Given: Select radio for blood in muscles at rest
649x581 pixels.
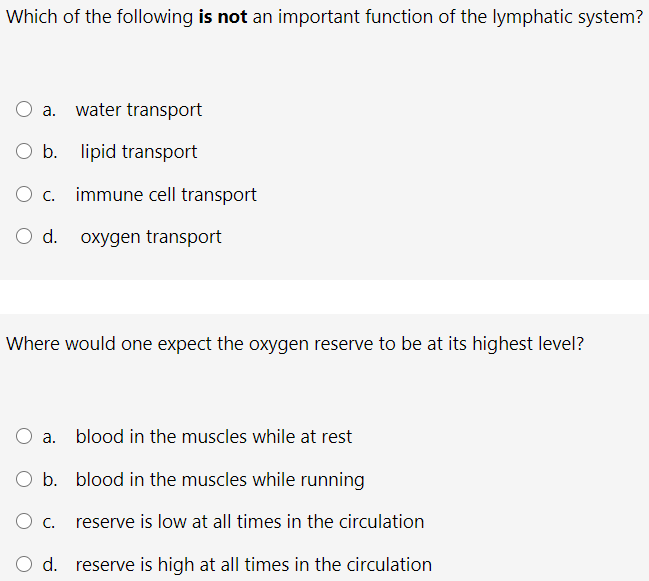Looking at the screenshot, I should [x=24, y=436].
